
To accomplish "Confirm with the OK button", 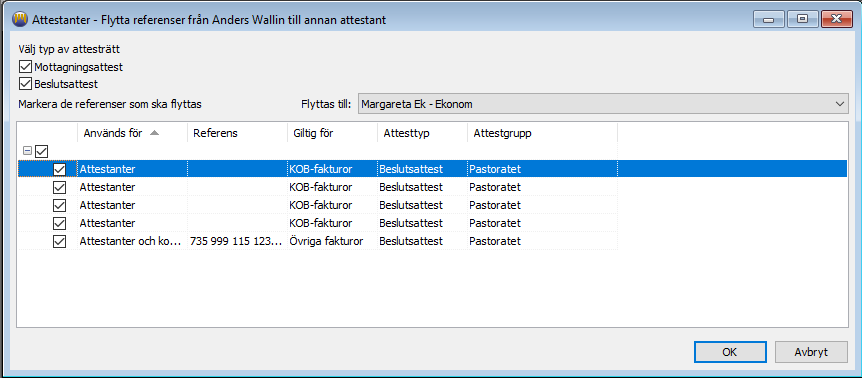I will (x=730, y=352).
